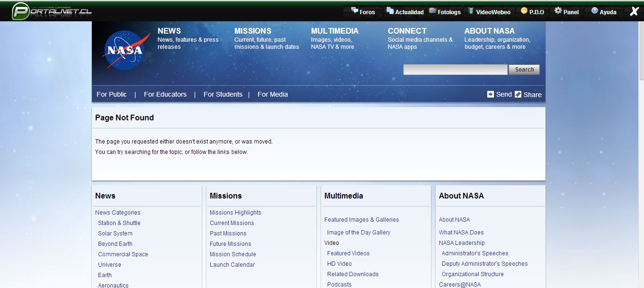This screenshot has width=644, height=288.
Task: Open the NEWS navigation menu
Action: pos(169,31)
